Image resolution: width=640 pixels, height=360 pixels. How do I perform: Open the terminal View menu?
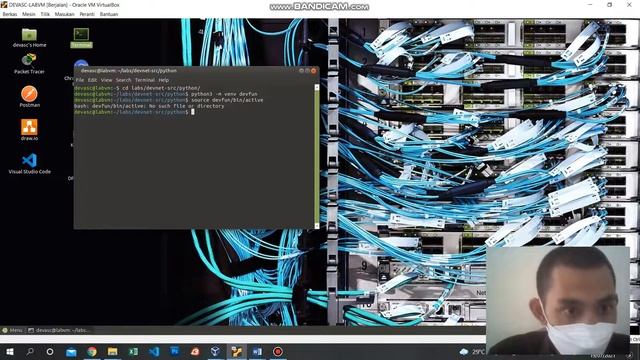pyautogui.click(x=106, y=80)
